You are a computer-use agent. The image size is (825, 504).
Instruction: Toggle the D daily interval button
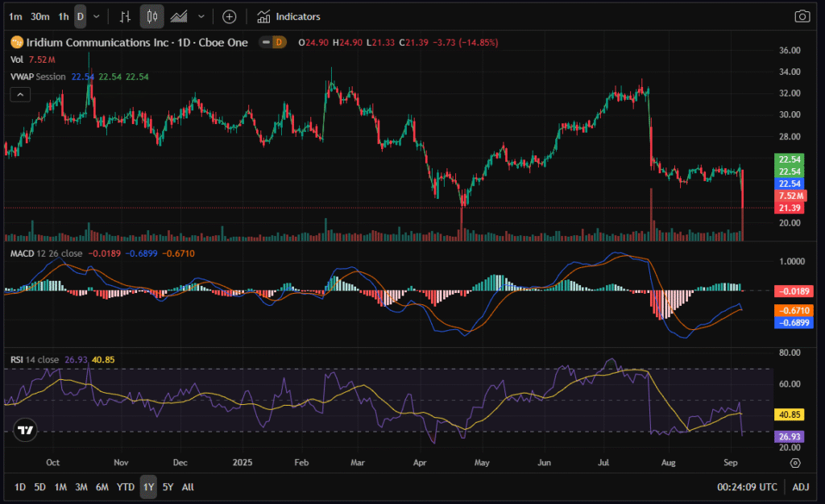80,16
